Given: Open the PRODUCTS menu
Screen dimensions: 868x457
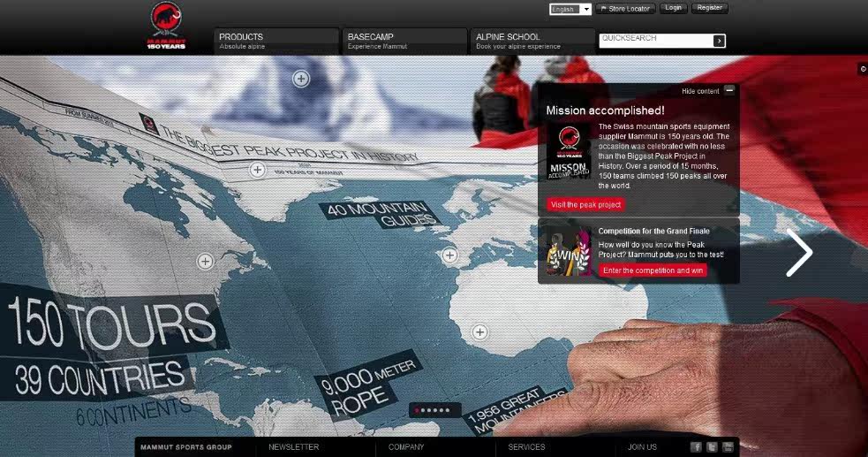Looking at the screenshot, I should click(x=275, y=41).
